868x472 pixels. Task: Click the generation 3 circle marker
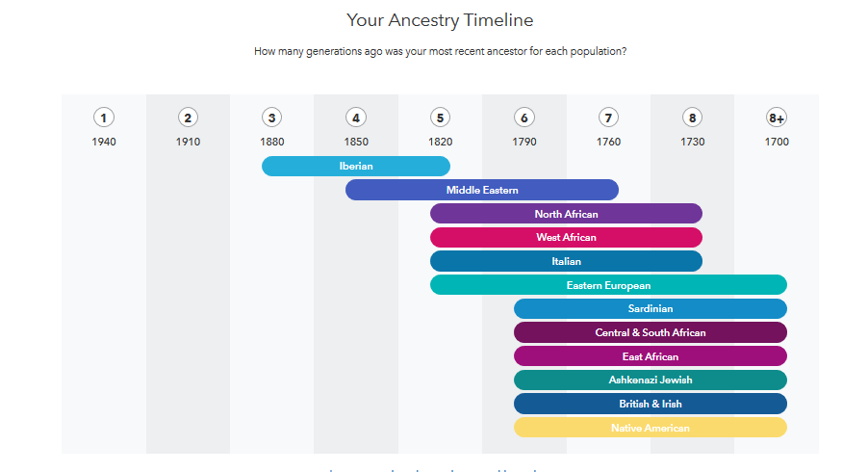272,118
